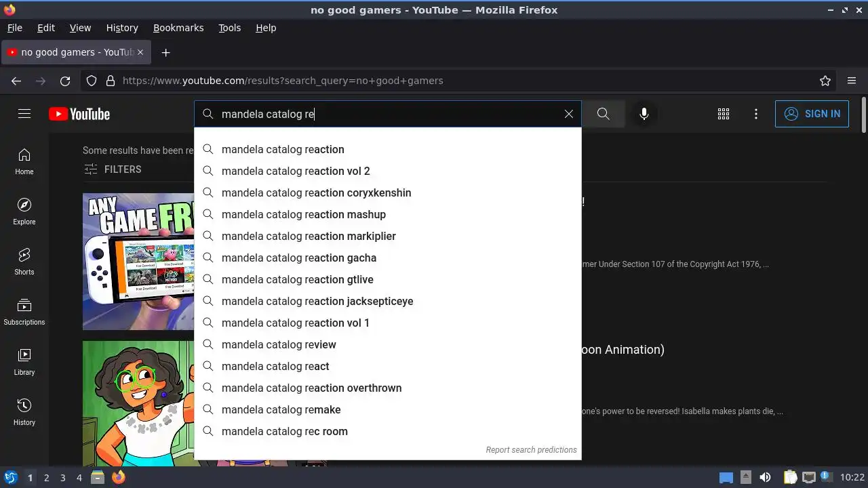Start voice search with the microphone icon

point(644,114)
